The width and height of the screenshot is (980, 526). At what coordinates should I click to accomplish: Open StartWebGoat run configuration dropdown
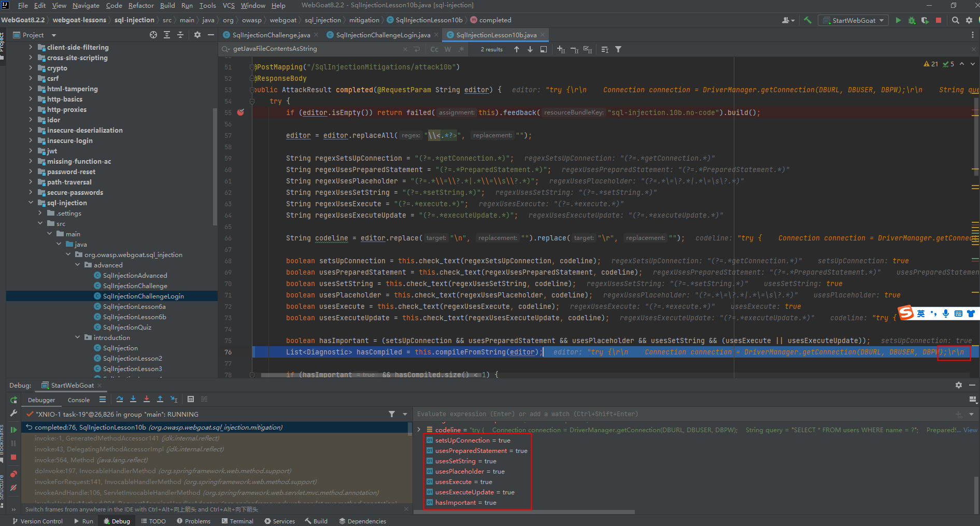(853, 20)
